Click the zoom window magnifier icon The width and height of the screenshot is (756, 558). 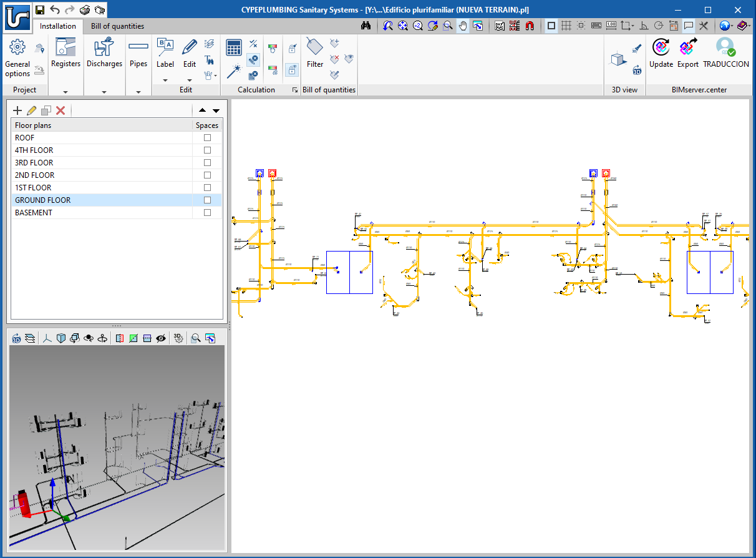tap(448, 26)
